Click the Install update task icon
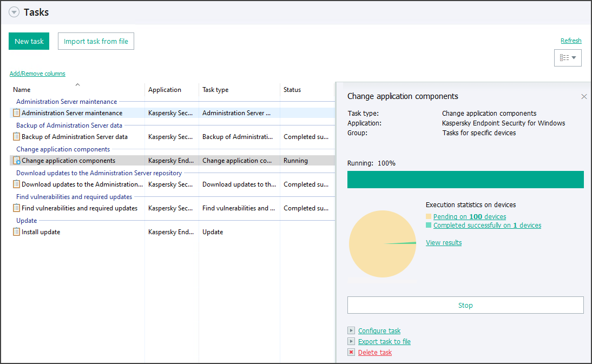The height and width of the screenshot is (364, 592). (16, 232)
